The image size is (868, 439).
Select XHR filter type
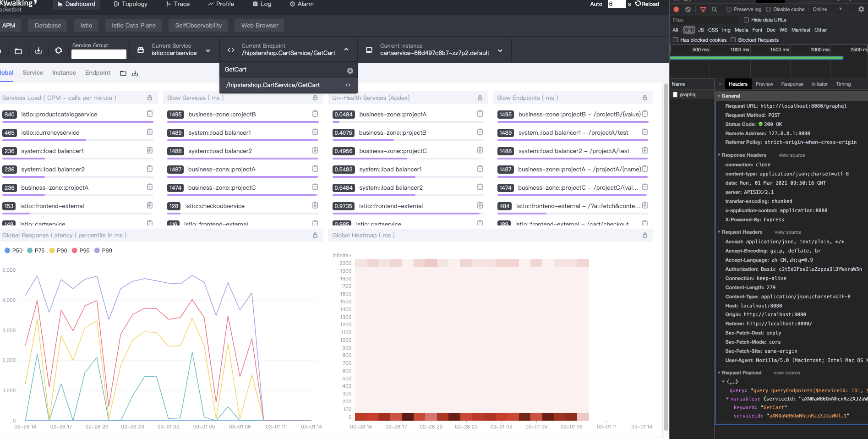[x=689, y=30]
